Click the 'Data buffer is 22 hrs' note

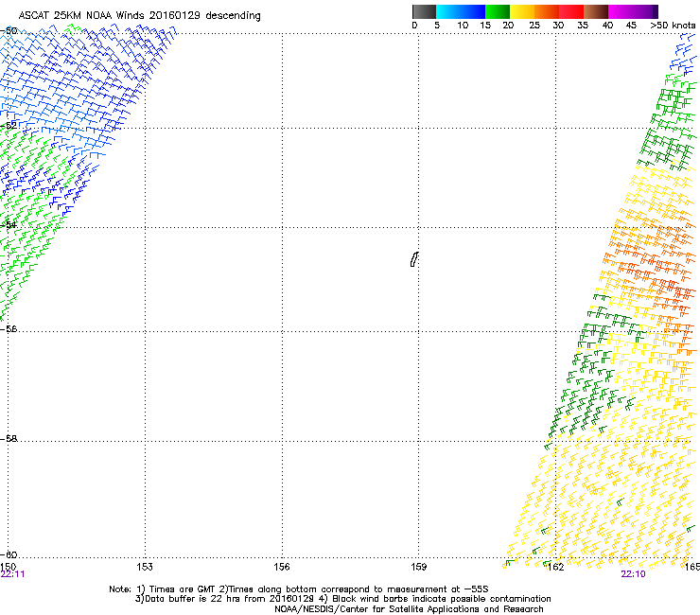[x=342, y=599]
